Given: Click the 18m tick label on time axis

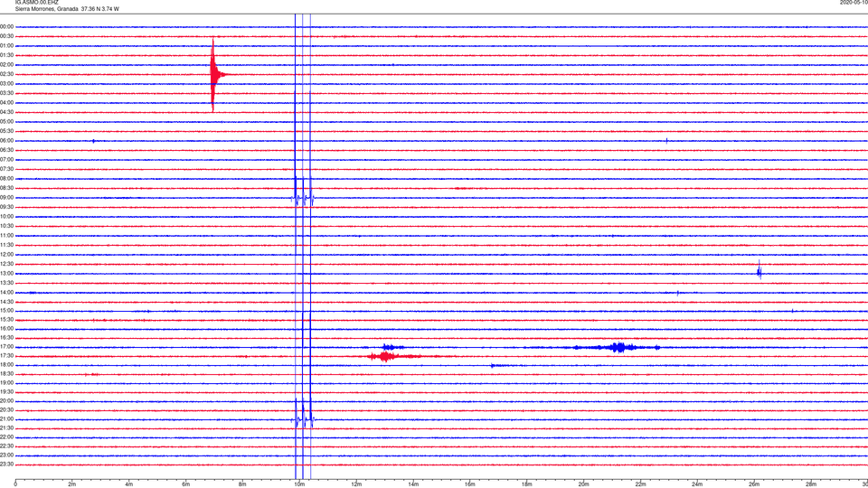Looking at the screenshot, I should coord(526,484).
